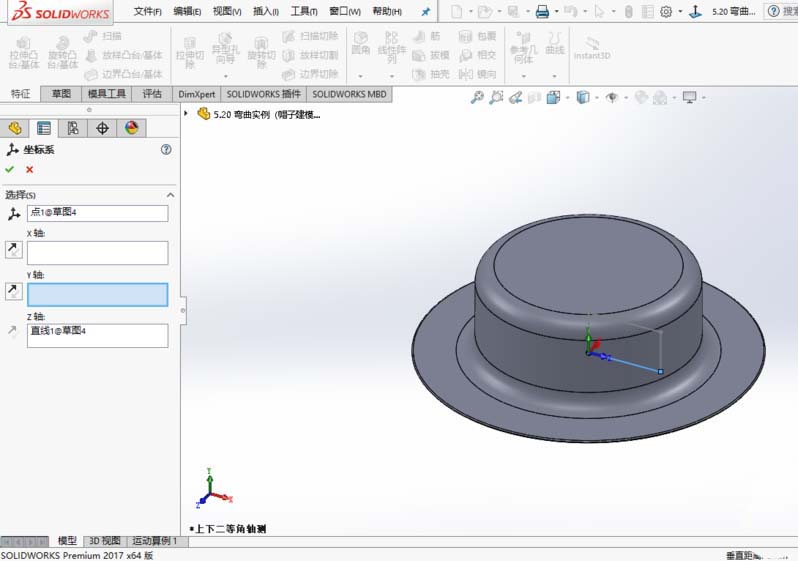Click the Save icon in top toolbar
798x561 pixels.
(x=514, y=11)
